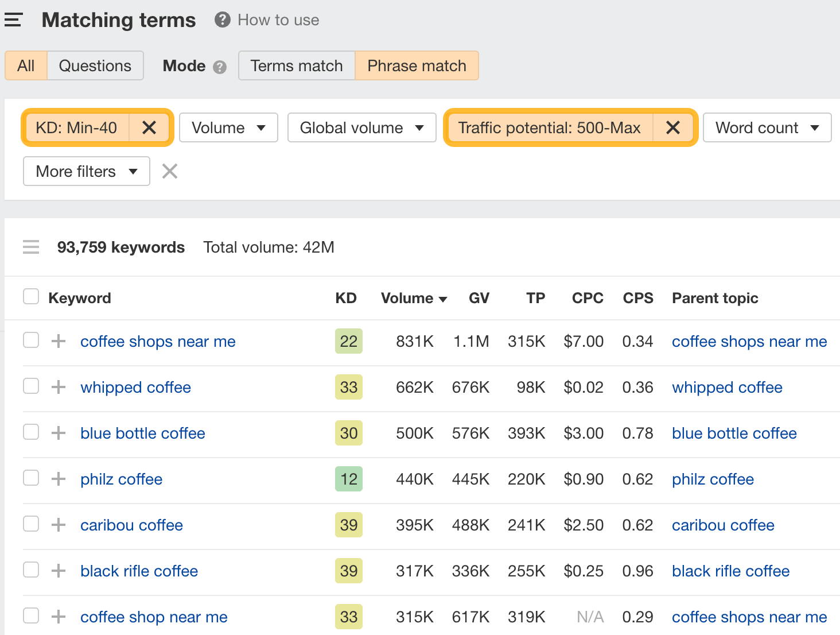
Task: Open the Word count dropdown
Action: pos(767,127)
